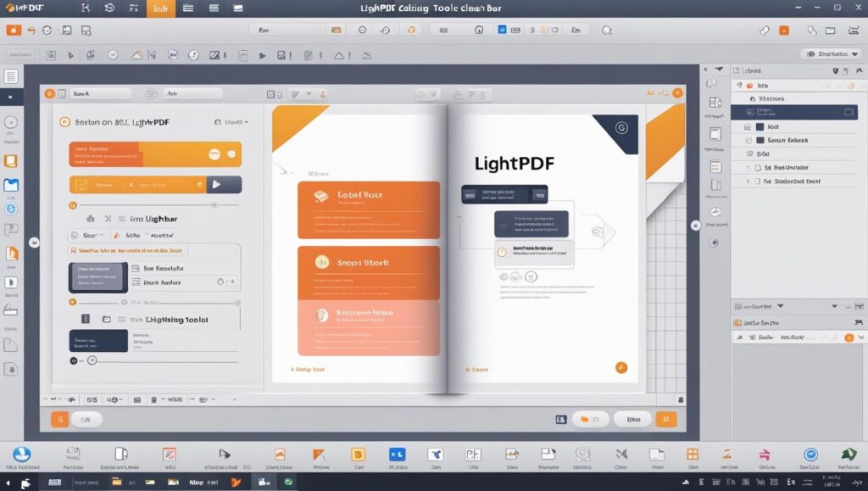Click the triangle shape tool in the toolbar

(339, 55)
